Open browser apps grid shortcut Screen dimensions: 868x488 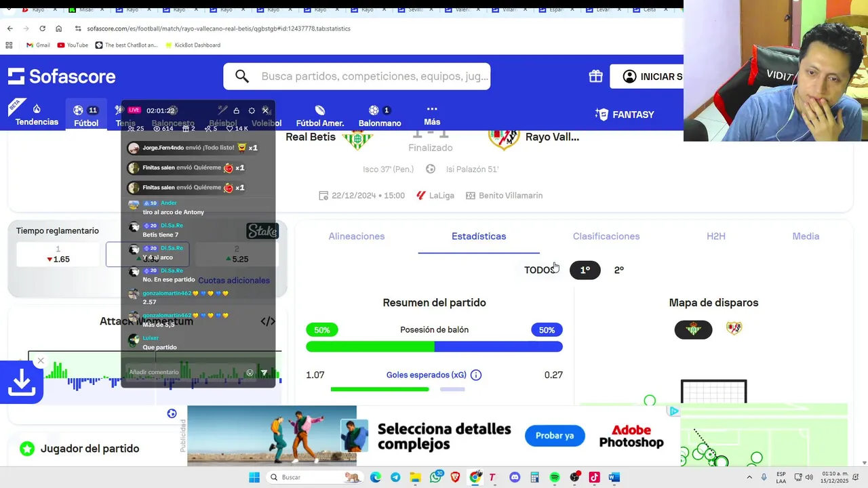click(x=9, y=45)
